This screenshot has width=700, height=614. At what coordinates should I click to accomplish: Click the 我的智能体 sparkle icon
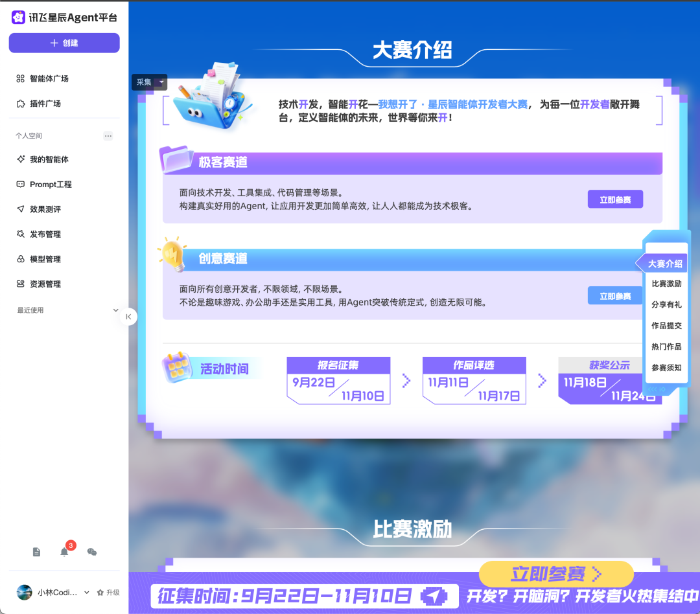point(21,159)
